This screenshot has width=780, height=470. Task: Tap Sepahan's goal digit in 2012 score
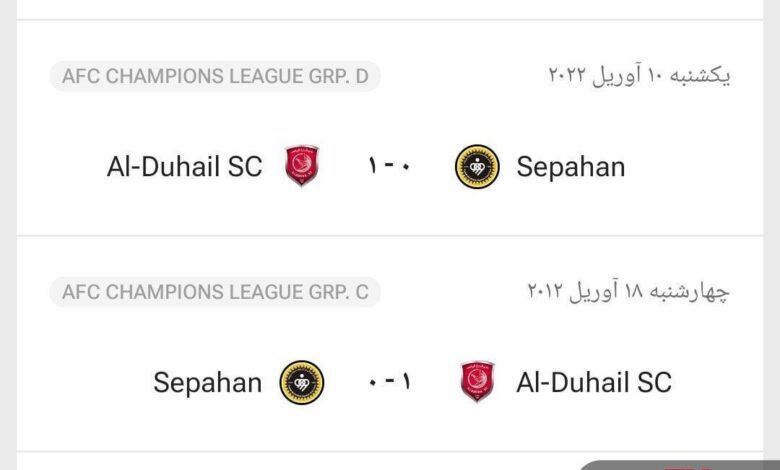pos(371,383)
